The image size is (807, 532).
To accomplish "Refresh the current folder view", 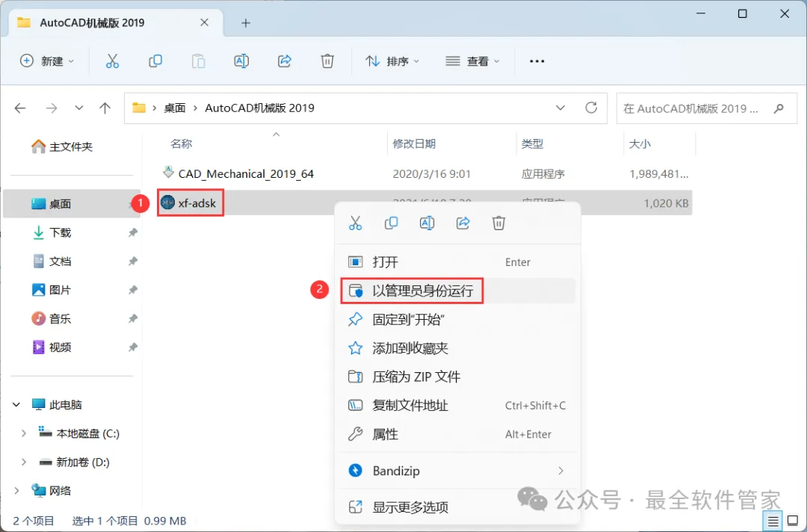I will pos(591,108).
